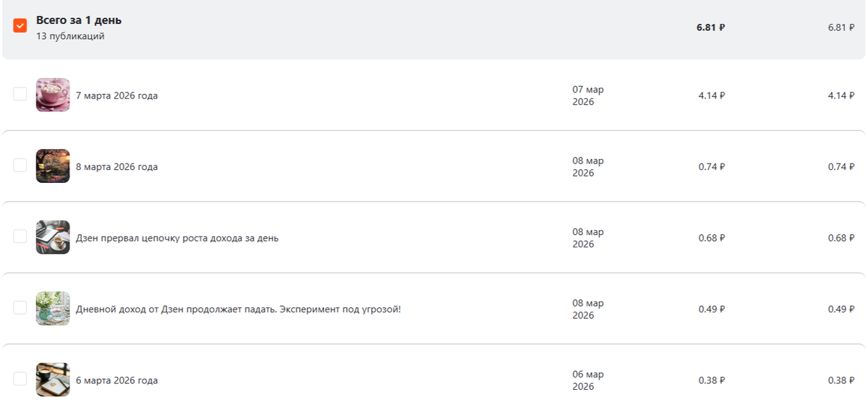Open the pink cup thumbnail
Screen dimensions: 868x410
click(x=53, y=95)
